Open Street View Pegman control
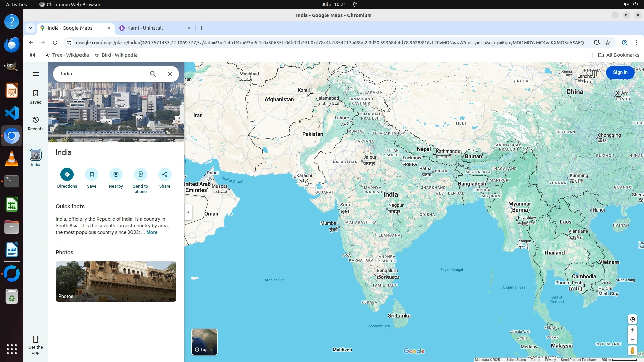 (x=632, y=351)
